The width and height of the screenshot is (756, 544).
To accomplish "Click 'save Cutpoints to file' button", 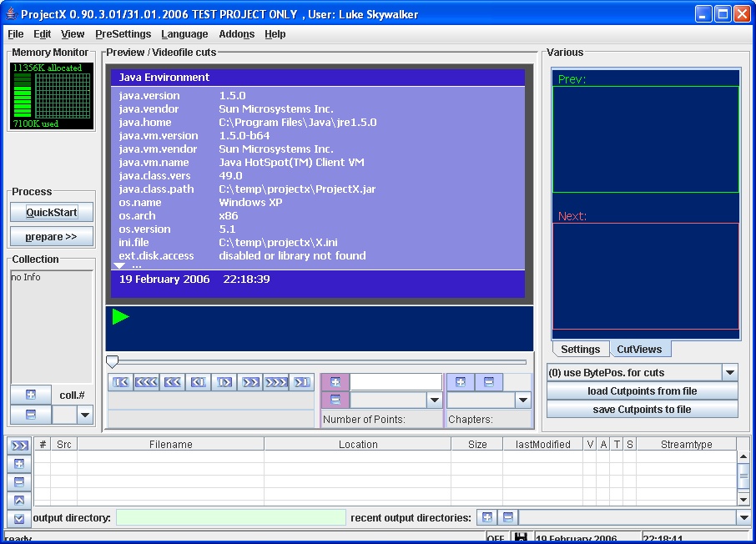I will click(643, 410).
